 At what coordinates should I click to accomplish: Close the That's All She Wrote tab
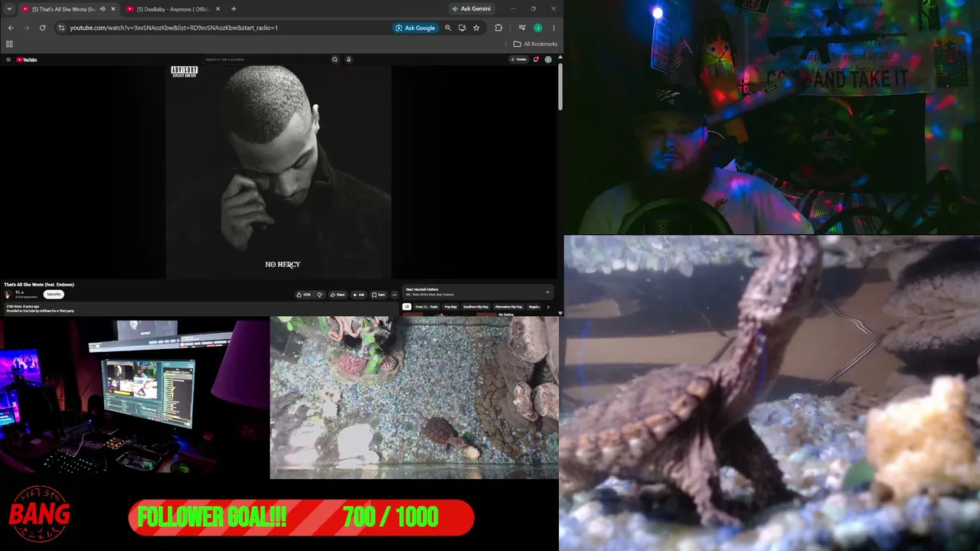113,9
